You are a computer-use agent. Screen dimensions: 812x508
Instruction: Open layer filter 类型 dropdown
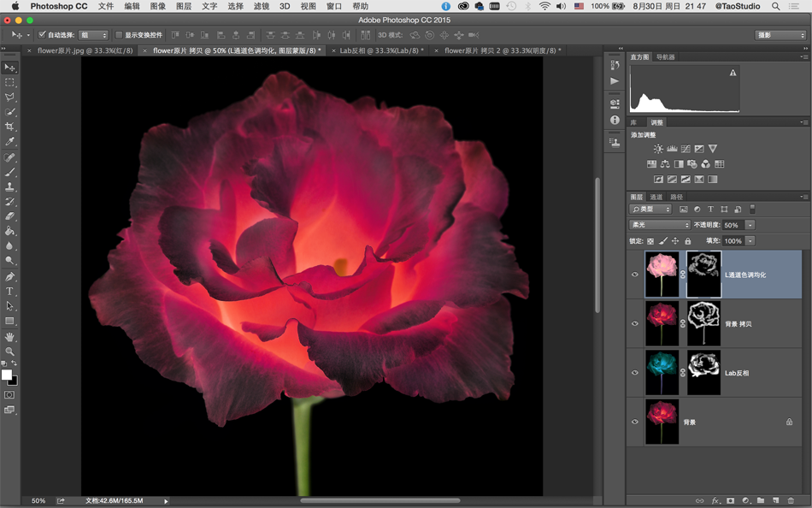pos(650,209)
